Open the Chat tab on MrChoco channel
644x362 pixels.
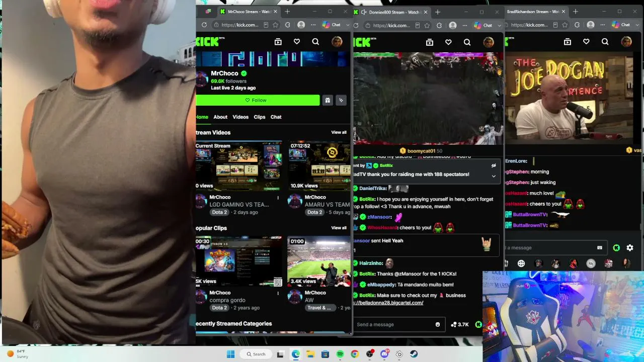(x=276, y=117)
